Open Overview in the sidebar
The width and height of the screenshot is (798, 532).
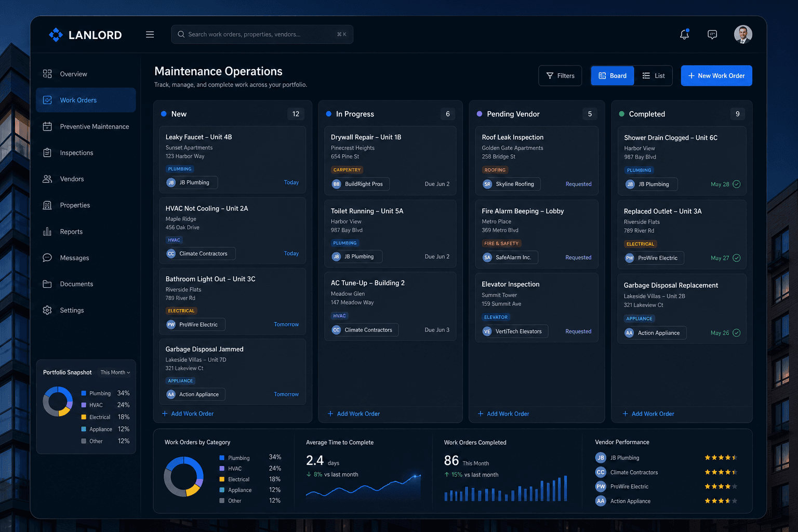click(86, 74)
